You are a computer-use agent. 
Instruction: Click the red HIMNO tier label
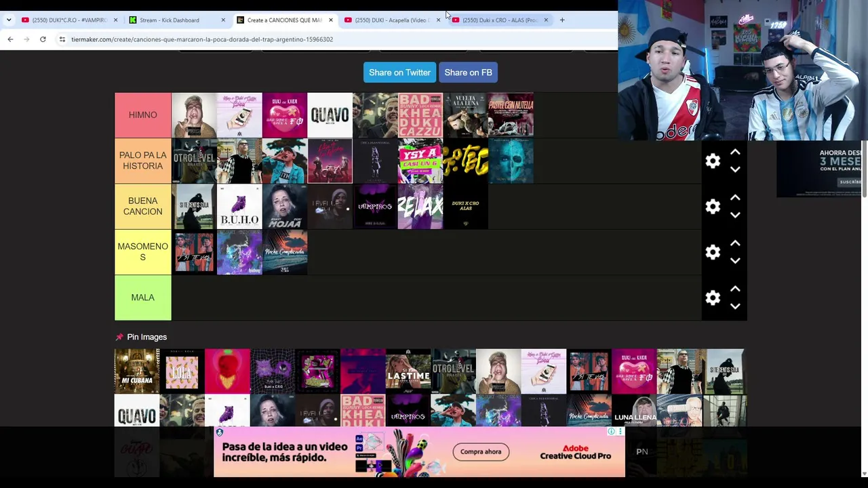click(143, 115)
